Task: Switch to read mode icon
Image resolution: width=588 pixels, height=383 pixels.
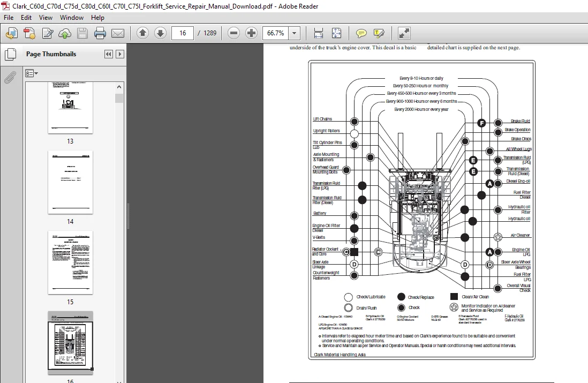Action: [404, 33]
